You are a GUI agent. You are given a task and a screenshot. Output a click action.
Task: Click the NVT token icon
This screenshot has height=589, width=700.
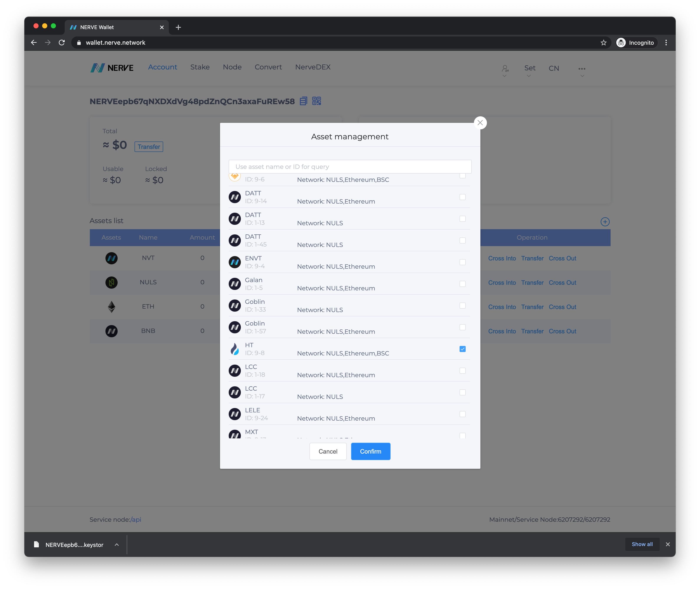point(112,258)
